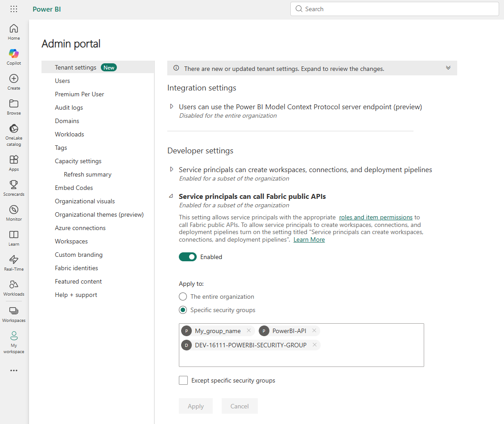Image resolution: width=504 pixels, height=424 pixels.
Task: Select Capacity settings menu item
Action: click(x=78, y=161)
